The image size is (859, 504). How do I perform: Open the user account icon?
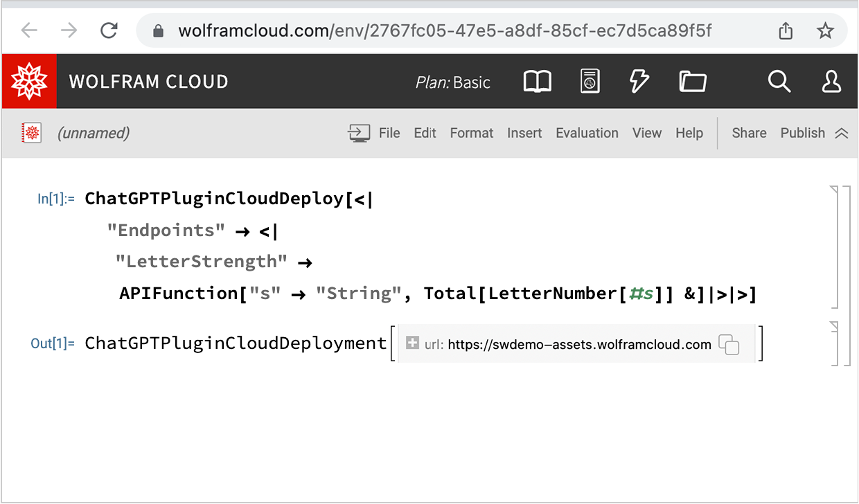coord(831,82)
